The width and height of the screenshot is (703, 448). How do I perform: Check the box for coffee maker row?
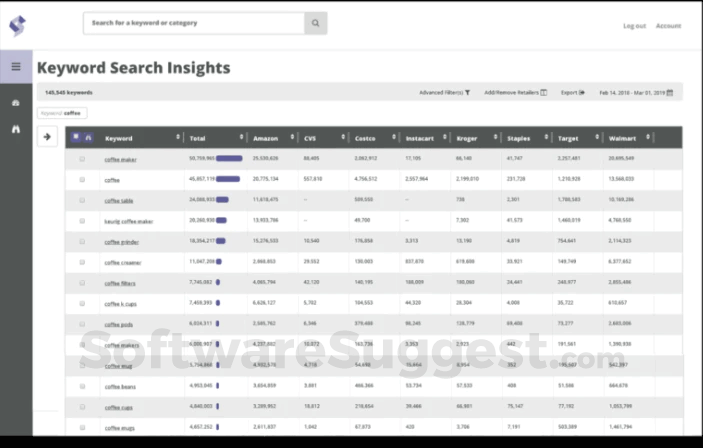click(x=82, y=159)
